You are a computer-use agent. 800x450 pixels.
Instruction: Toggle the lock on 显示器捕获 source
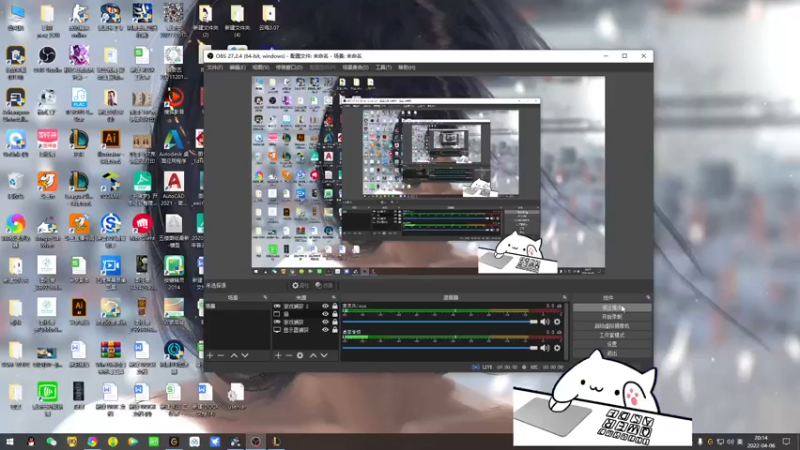335,330
